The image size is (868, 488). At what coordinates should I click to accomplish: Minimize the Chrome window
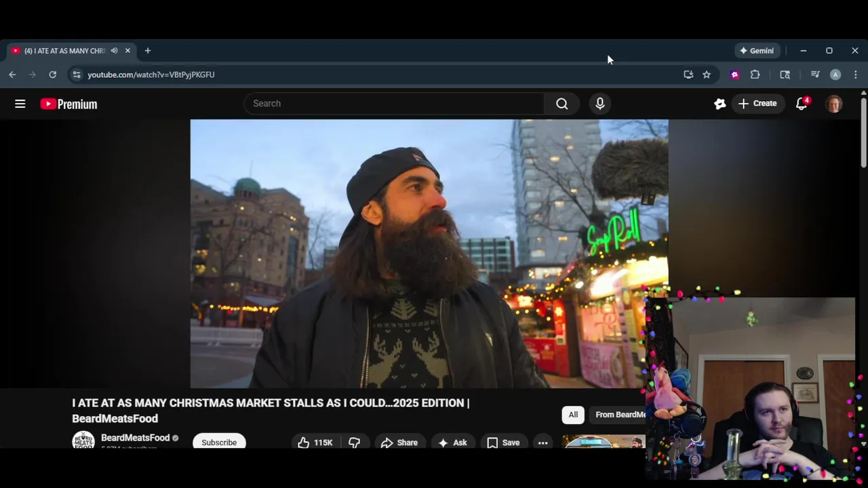click(x=803, y=51)
